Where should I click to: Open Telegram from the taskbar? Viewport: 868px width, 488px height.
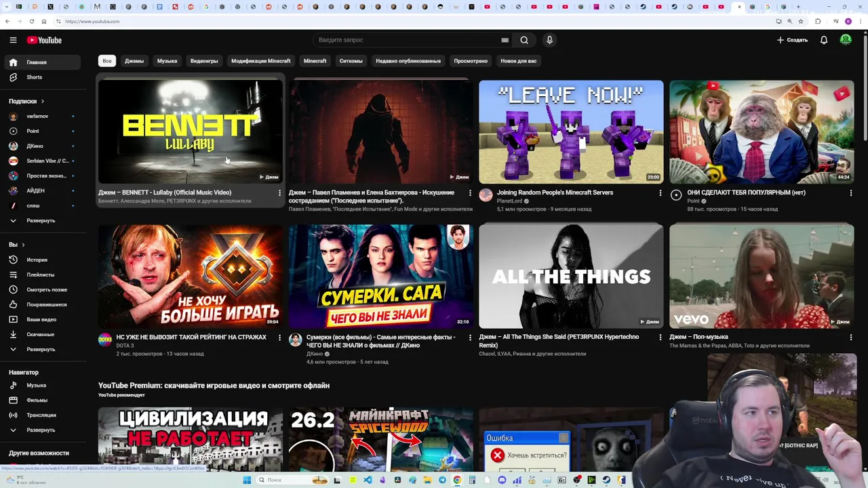click(442, 480)
